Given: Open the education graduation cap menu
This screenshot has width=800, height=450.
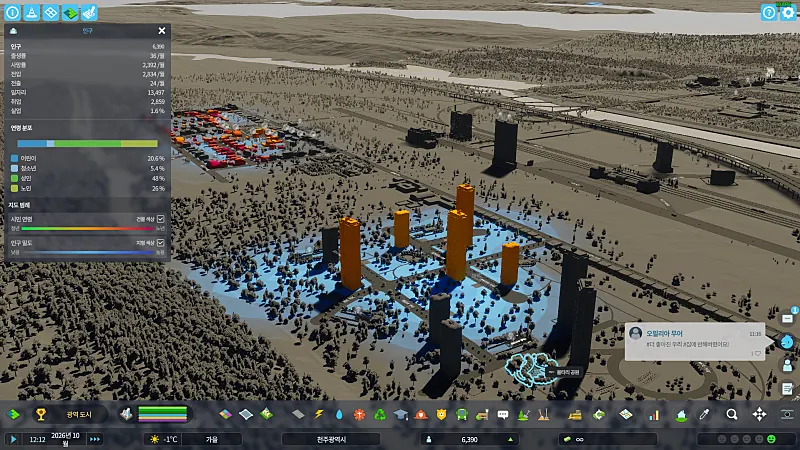Looking at the screenshot, I should (x=401, y=414).
